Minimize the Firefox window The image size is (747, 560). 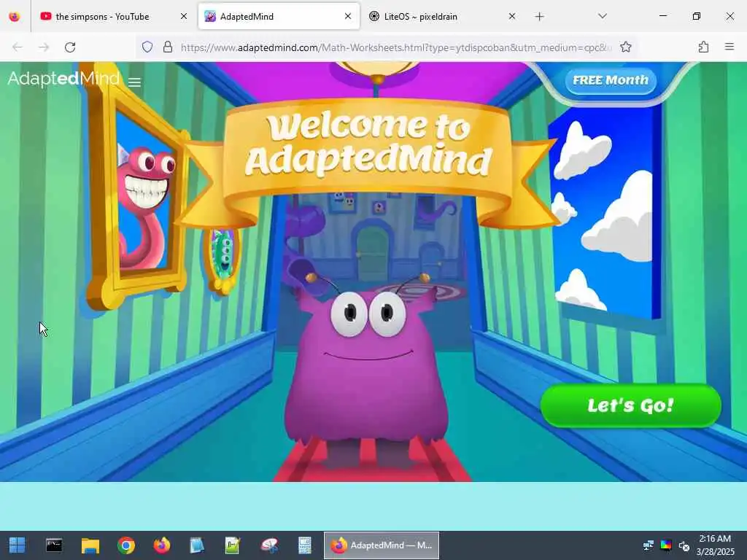(x=663, y=17)
